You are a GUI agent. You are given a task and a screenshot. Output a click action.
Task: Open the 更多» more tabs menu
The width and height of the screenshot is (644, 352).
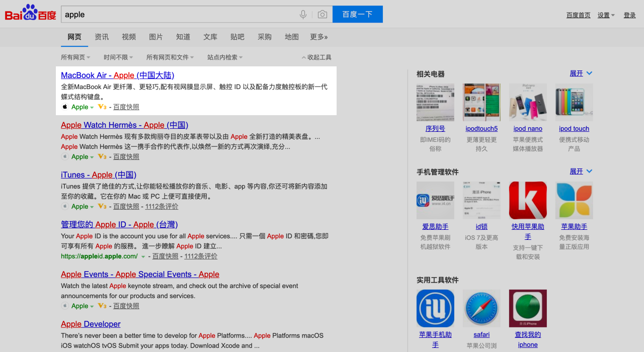coord(319,37)
